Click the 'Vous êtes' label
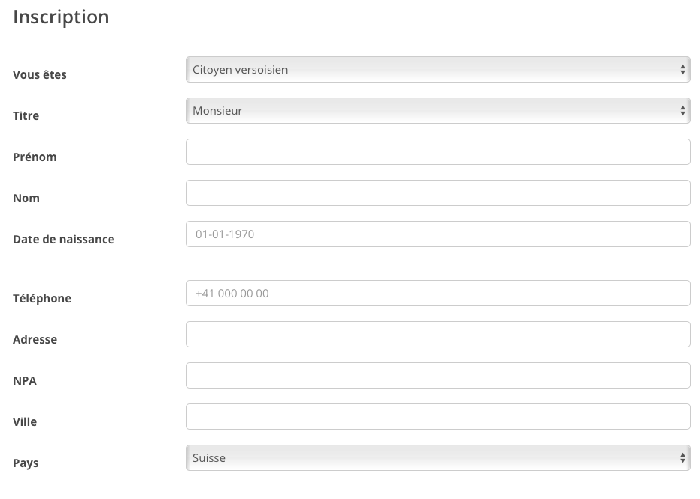This screenshot has width=700, height=499. (x=40, y=75)
